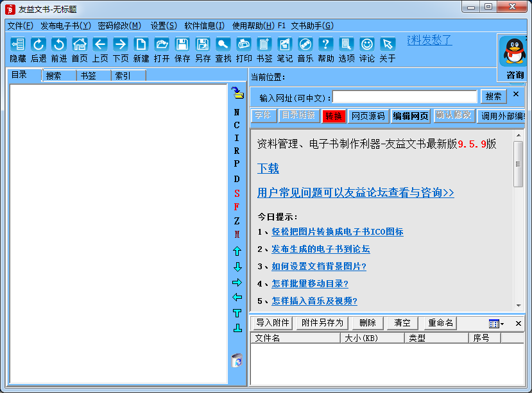Click the 导入附件 button
Image resolution: width=532 pixels, height=393 pixels.
pyautogui.click(x=273, y=323)
